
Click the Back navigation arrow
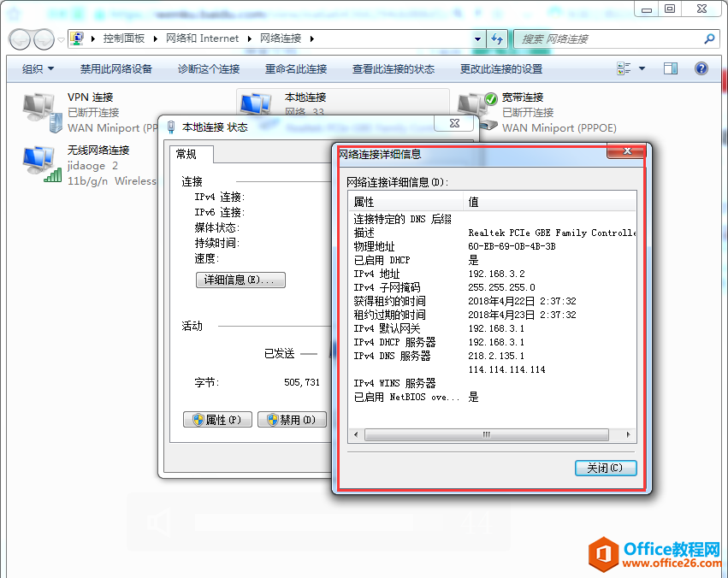20,39
